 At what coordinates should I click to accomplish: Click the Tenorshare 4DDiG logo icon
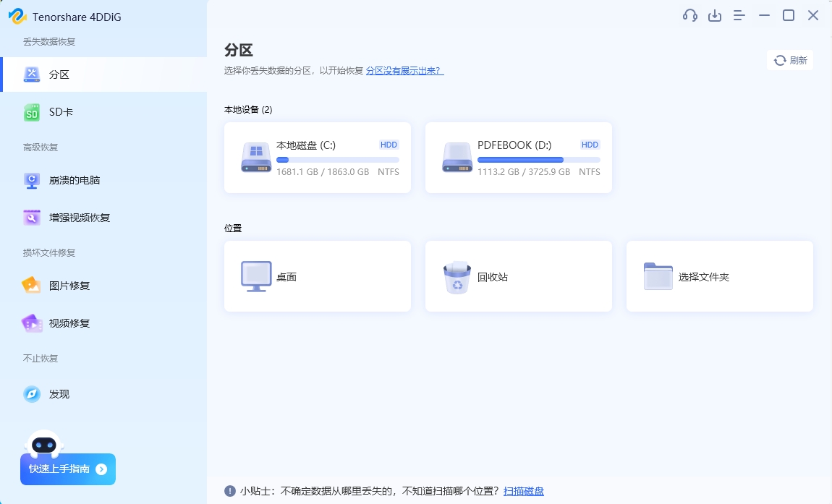pyautogui.click(x=17, y=17)
